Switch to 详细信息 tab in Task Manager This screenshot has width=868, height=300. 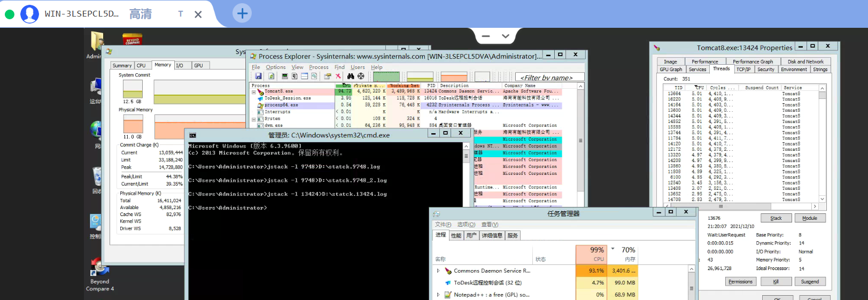click(492, 235)
